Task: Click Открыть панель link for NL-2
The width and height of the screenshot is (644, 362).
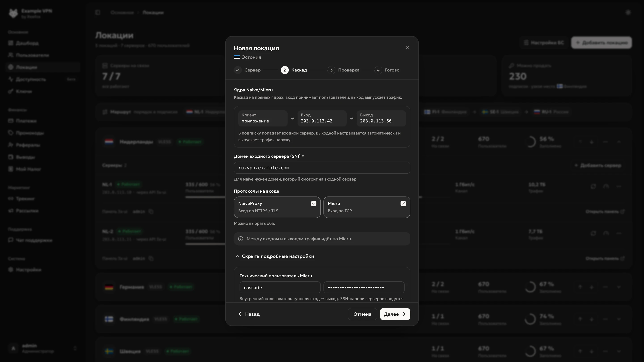Action: point(605,258)
